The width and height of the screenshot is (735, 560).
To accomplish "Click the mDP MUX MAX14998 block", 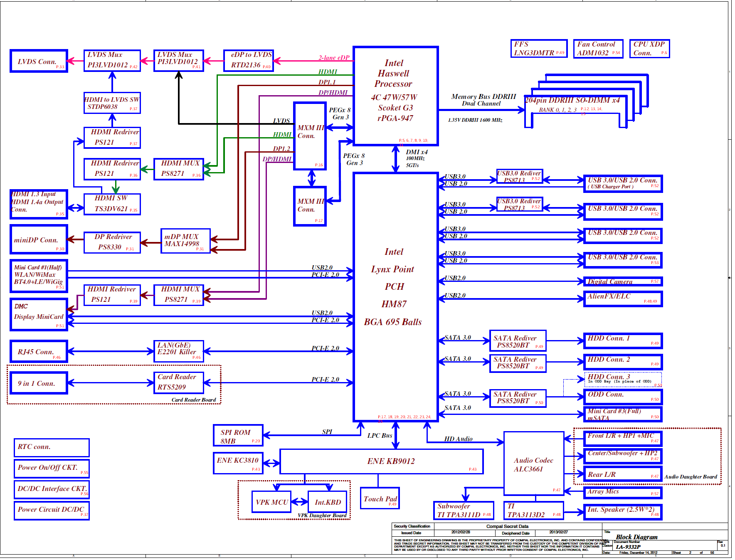I will click(x=185, y=241).
